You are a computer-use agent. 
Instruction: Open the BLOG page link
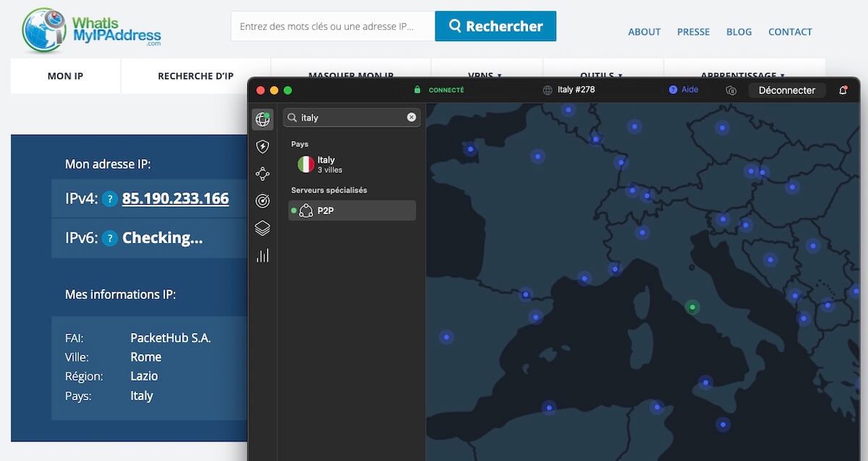click(739, 32)
